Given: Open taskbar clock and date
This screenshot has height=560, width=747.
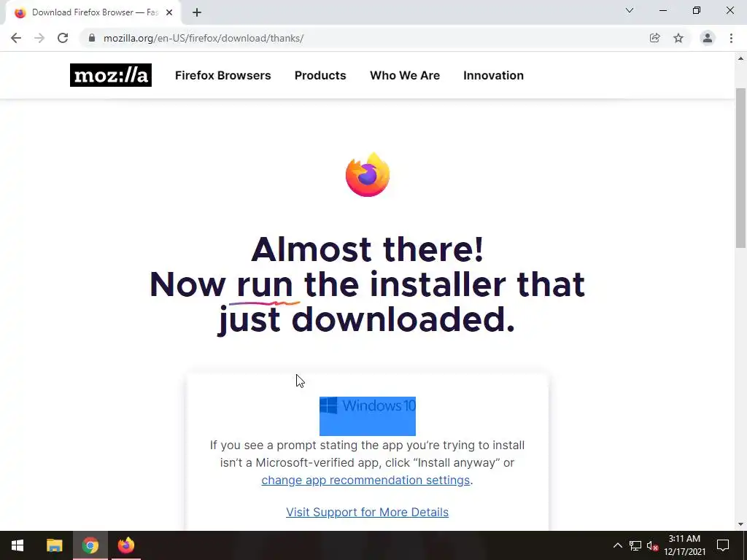Looking at the screenshot, I should [x=684, y=545].
